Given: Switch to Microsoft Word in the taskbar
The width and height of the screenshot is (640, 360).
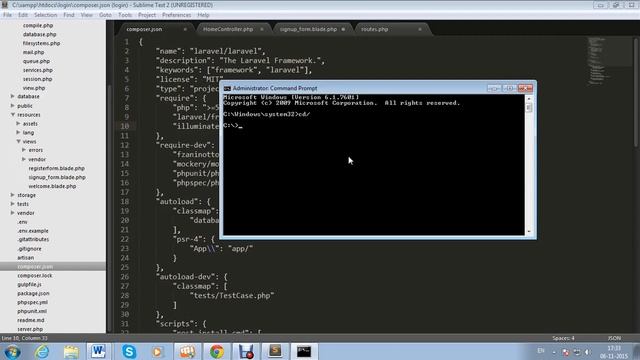Looking at the screenshot, I should pyautogui.click(x=98, y=351).
